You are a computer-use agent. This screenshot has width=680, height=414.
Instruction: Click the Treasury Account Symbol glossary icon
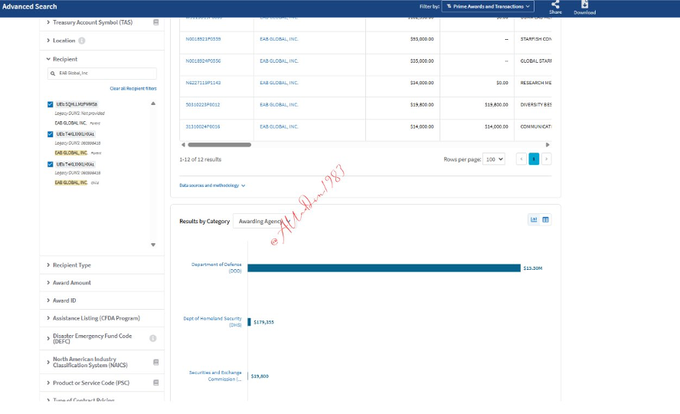(155, 22)
